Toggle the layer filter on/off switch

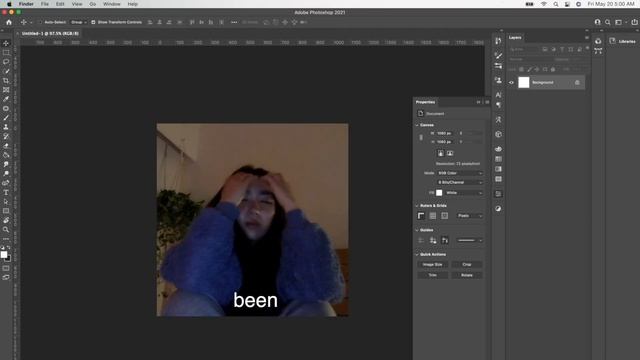click(x=587, y=49)
